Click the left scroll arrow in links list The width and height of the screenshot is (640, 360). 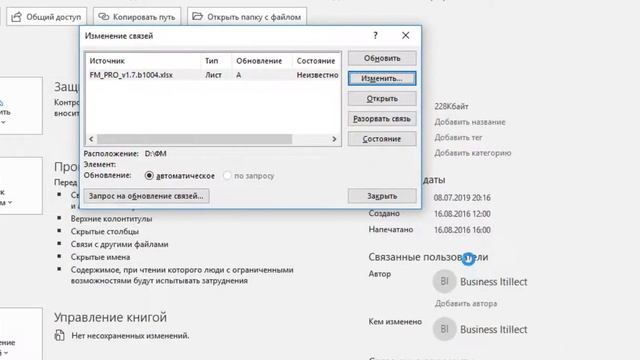[x=91, y=139]
